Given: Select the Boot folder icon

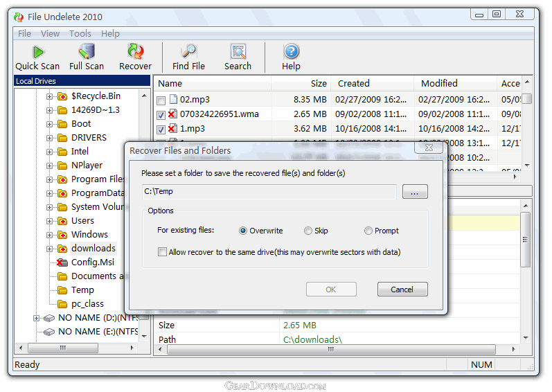Looking at the screenshot, I should point(62,124).
